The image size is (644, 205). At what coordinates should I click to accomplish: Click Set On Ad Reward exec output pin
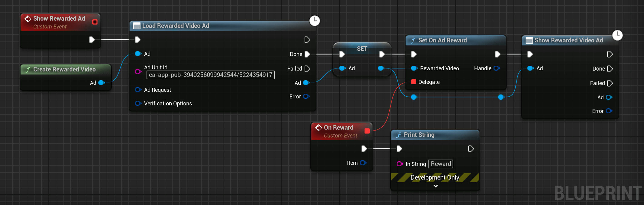point(497,54)
